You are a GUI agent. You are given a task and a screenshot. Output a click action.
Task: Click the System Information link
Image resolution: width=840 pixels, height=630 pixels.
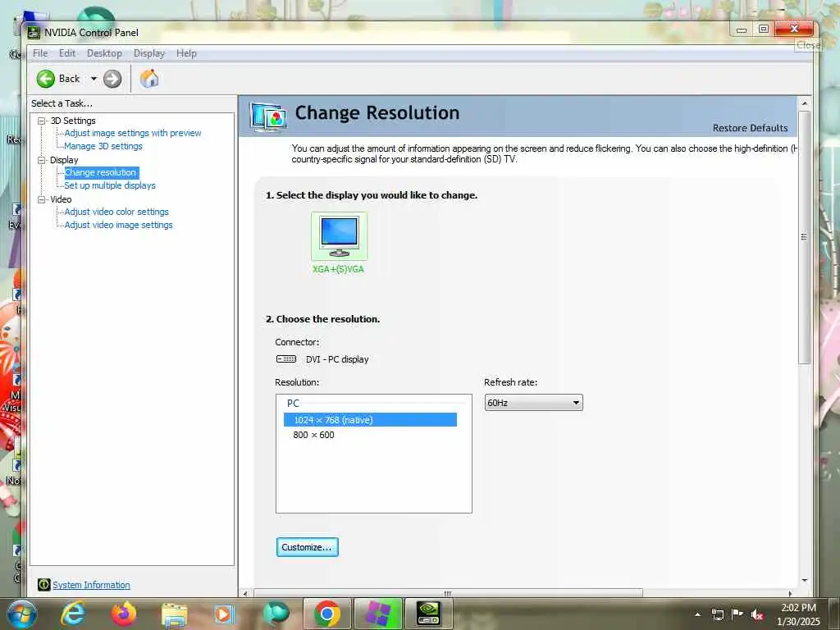click(x=91, y=585)
